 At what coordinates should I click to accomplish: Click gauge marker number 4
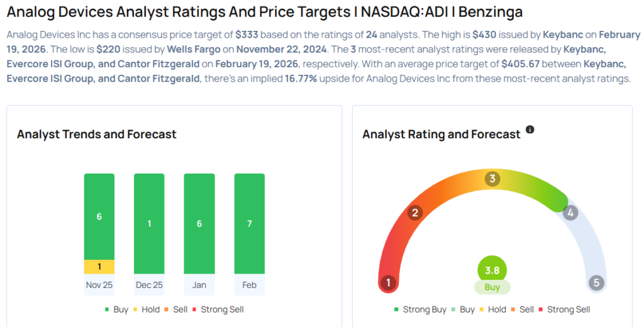570,213
